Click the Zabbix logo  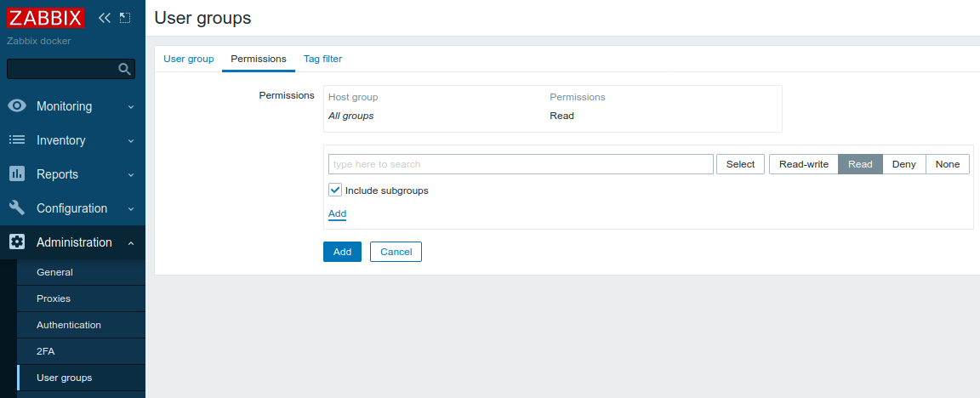46,18
